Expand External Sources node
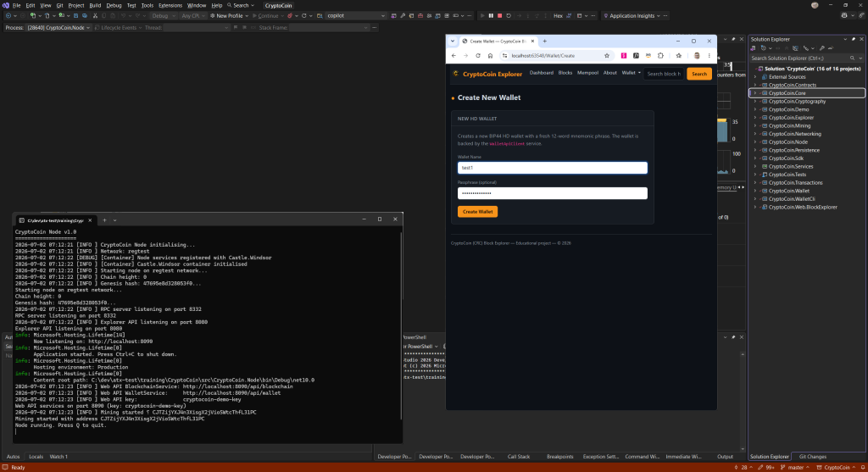 pyautogui.click(x=755, y=77)
